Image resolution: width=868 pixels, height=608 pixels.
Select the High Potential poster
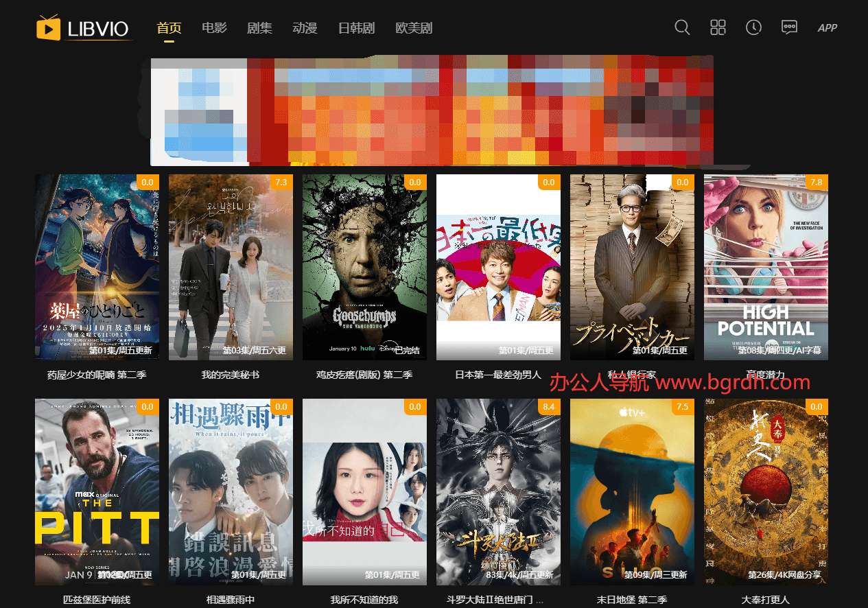pyautogui.click(x=766, y=267)
